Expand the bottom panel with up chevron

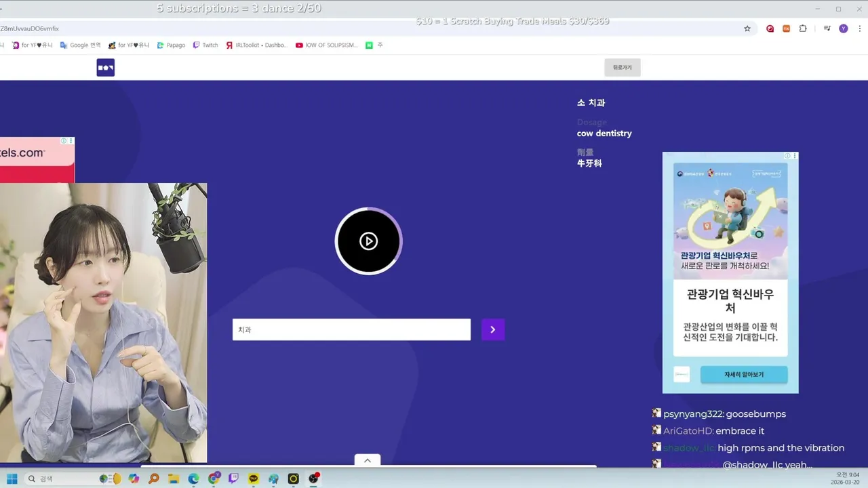367,460
